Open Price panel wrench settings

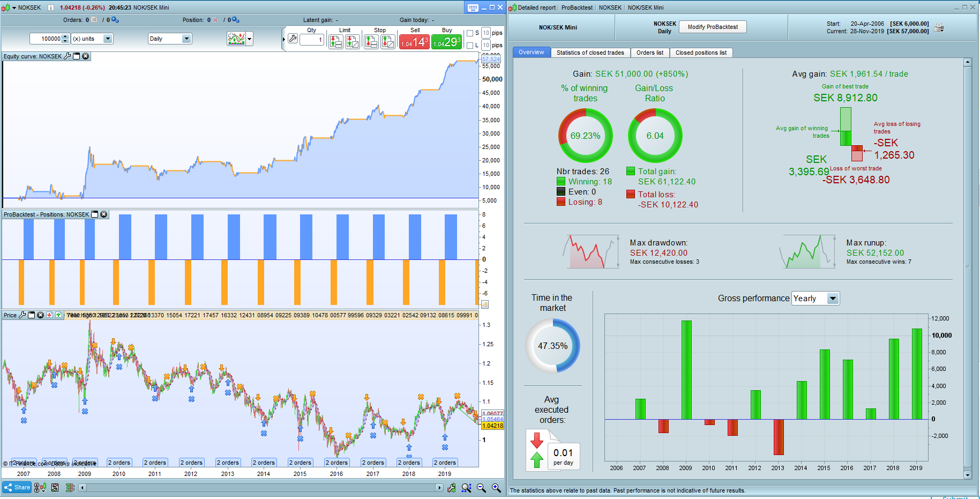pos(23,315)
